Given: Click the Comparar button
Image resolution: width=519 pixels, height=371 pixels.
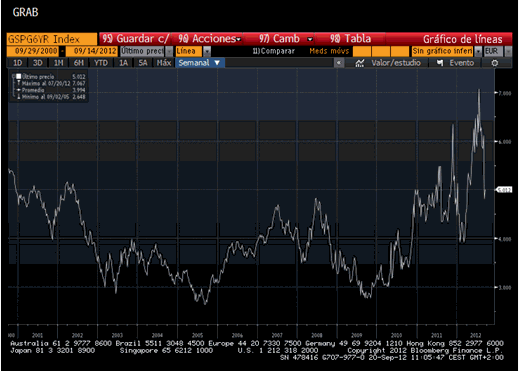Looking at the screenshot, I should (x=274, y=51).
